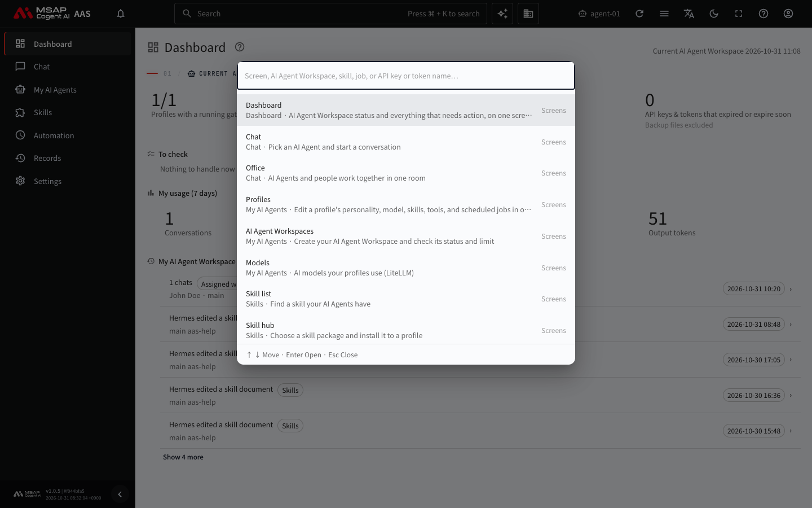This screenshot has width=812, height=508.
Task: Open Records in the sidebar
Action: [68, 158]
